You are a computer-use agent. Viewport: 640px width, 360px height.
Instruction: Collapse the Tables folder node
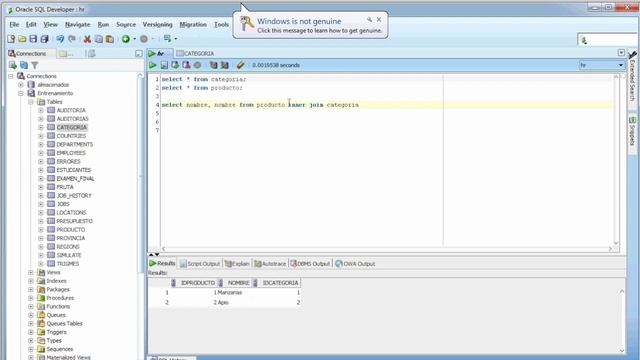(31, 102)
